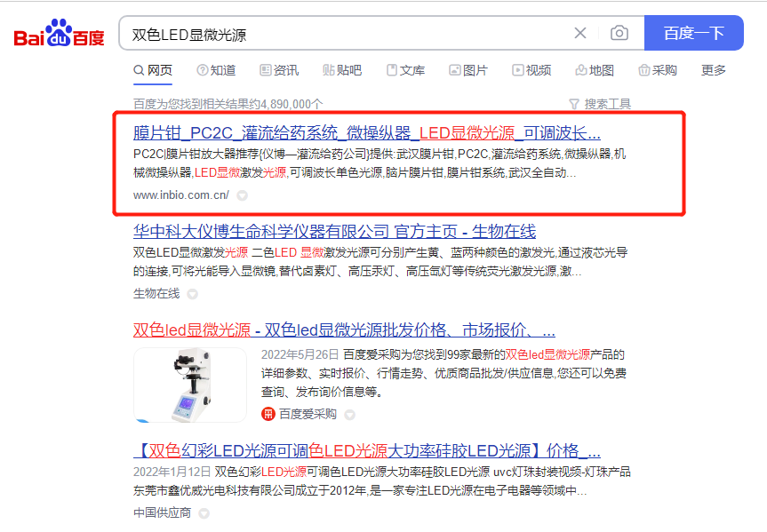Open 华中科大仪博生命科学仪器有限公司 result link
The width and height of the screenshot is (767, 532).
pyautogui.click(x=334, y=231)
